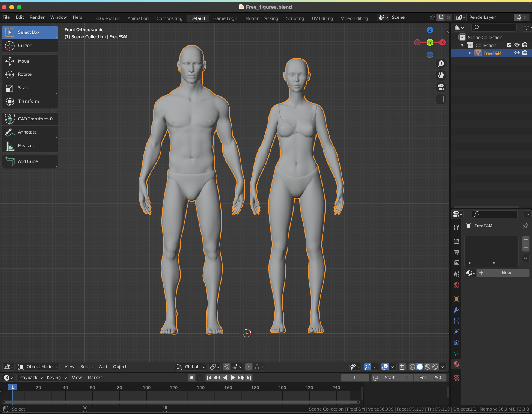The height and width of the screenshot is (414, 532).
Task: Click the hand pan view icon
Action: [x=441, y=75]
